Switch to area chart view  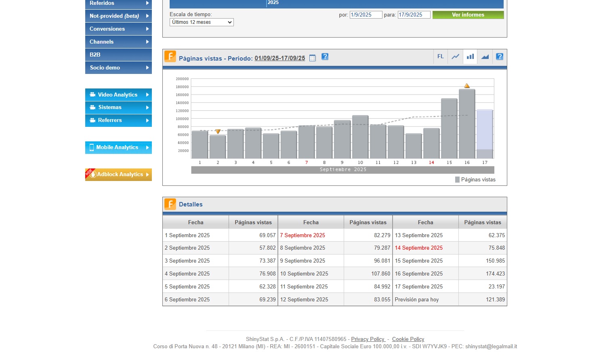[485, 57]
